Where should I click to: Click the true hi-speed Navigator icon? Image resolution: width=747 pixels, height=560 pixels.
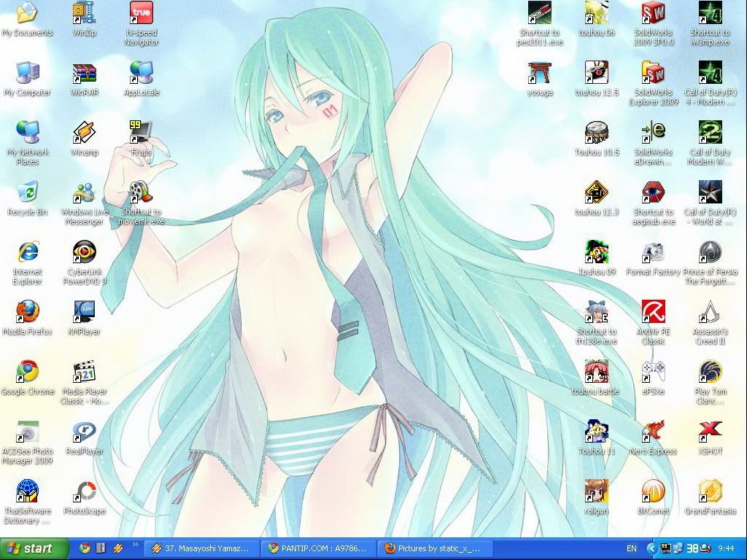pyautogui.click(x=142, y=13)
